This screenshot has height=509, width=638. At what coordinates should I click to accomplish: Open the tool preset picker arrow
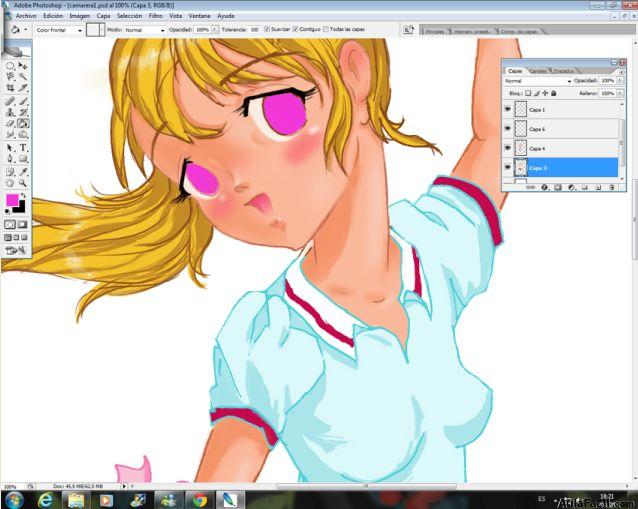(x=26, y=30)
